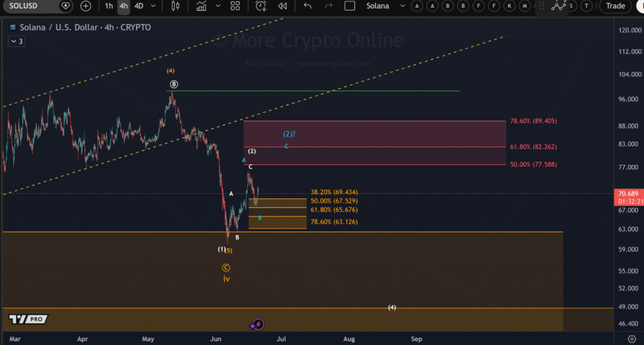Grab the floating toolbar drag handle
This screenshot has width=644, height=345.
541,6
